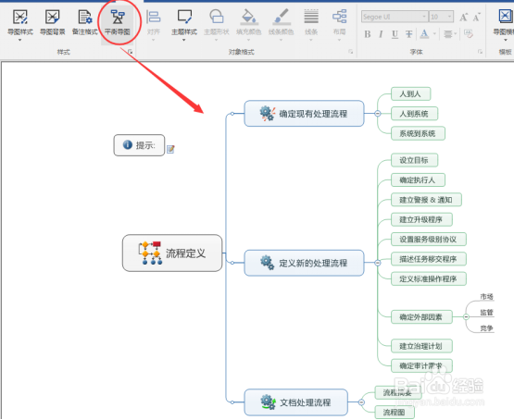Collapse the 确定外部因素 subtopics

point(466,317)
